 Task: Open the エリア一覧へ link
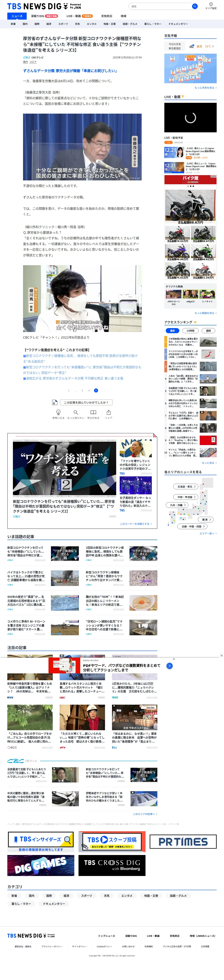coord(208,533)
